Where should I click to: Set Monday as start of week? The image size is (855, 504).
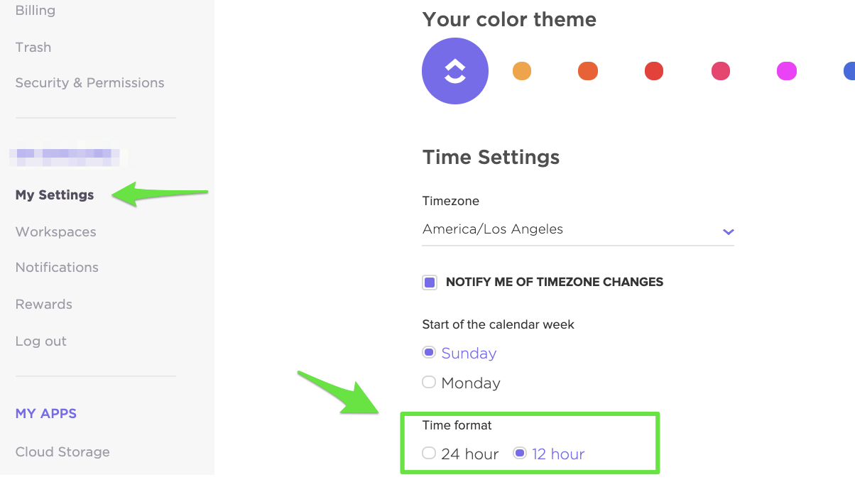point(429,383)
